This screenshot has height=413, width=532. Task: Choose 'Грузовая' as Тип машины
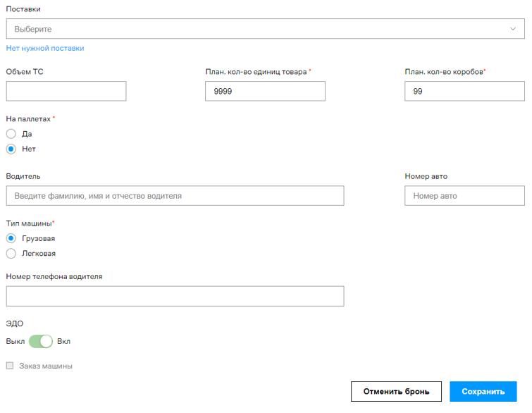click(11, 238)
